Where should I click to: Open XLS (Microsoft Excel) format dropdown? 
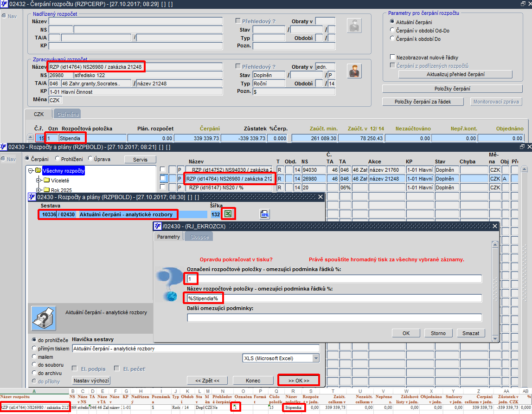316,358
